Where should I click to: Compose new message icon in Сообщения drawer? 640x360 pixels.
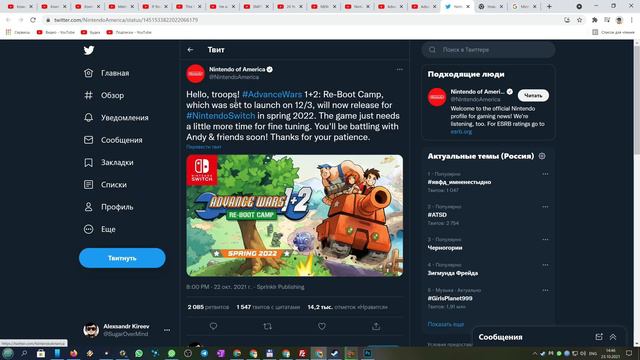[599, 337]
